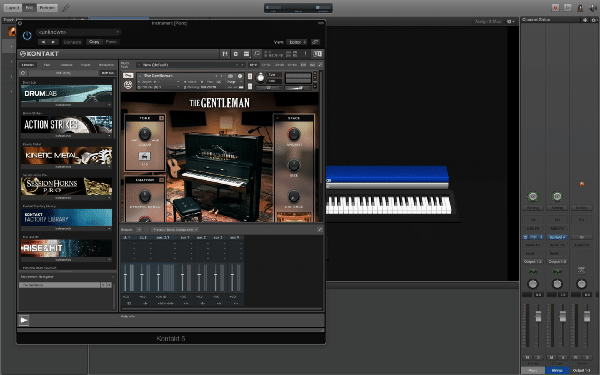600x375 pixels.
Task: Switch to the Database browser tab
Action: coord(66,65)
